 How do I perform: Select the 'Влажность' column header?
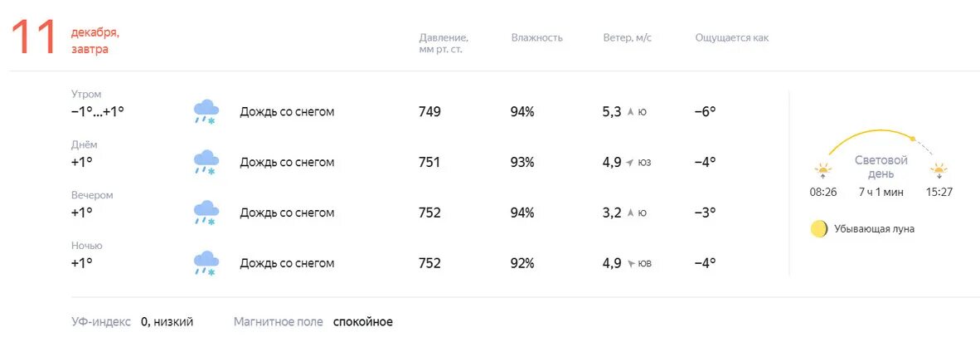[537, 37]
